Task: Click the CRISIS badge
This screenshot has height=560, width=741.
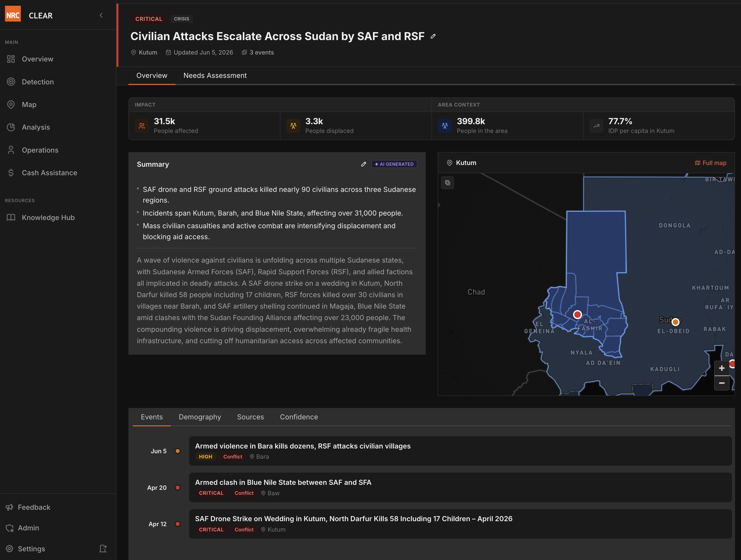Action: click(182, 19)
